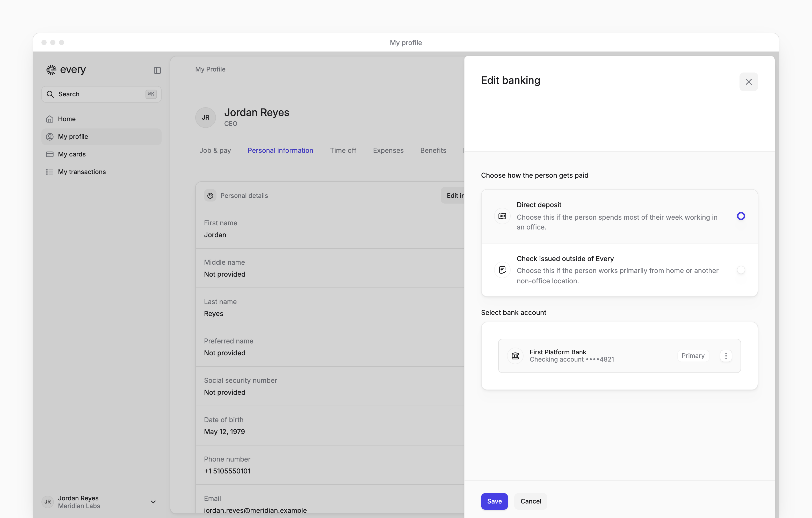This screenshot has width=812, height=518.
Task: Click the check receipt icon
Action: tap(502, 270)
